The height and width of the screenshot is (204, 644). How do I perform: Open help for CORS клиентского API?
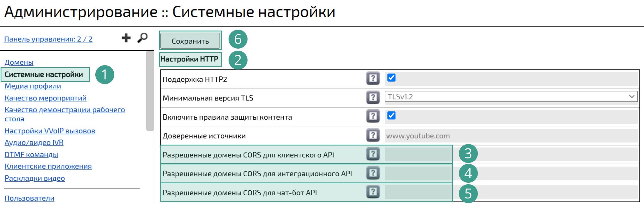pyautogui.click(x=373, y=154)
